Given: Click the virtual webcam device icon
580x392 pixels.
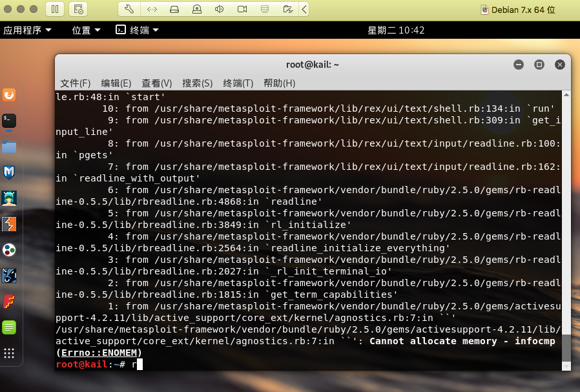Looking at the screenshot, I should (x=196, y=9).
